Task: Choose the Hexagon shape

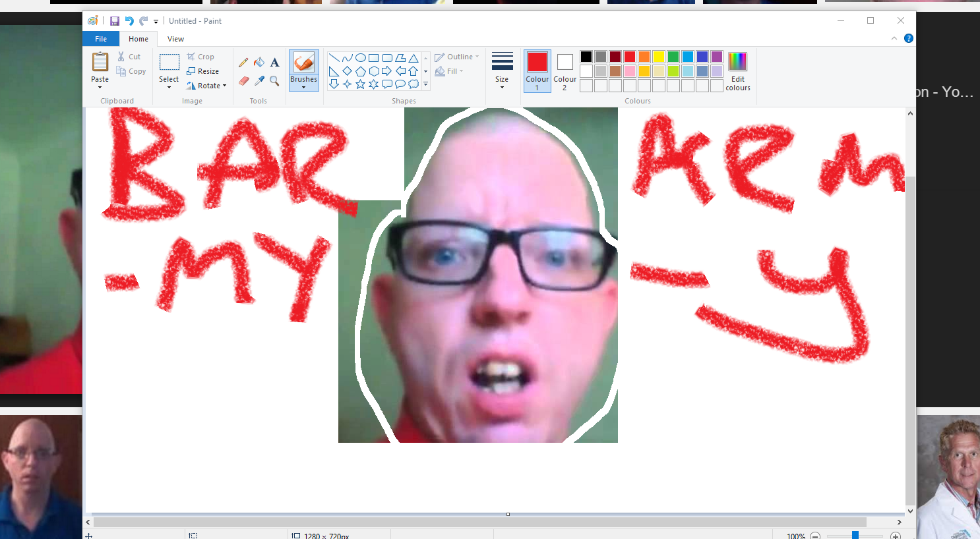Action: 374,71
